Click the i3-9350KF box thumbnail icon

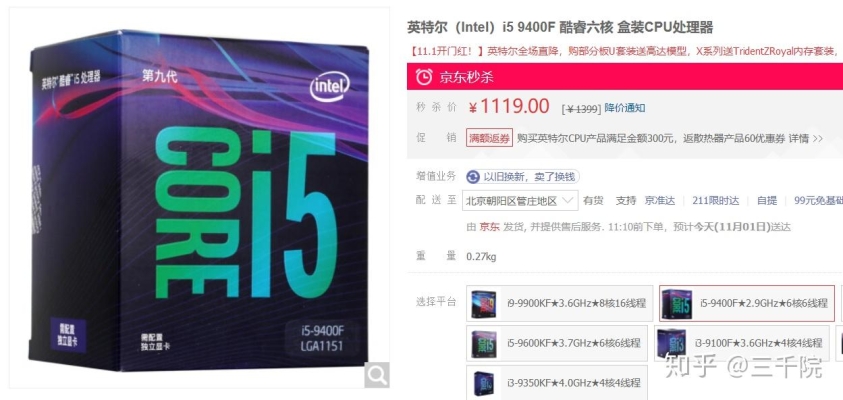pyautogui.click(x=484, y=383)
